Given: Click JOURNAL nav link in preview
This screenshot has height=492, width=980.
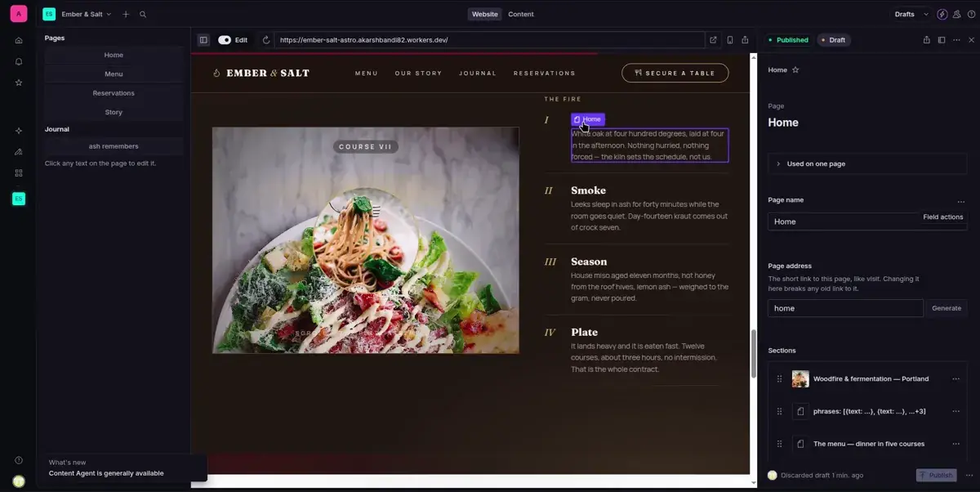Looking at the screenshot, I should click(478, 74).
